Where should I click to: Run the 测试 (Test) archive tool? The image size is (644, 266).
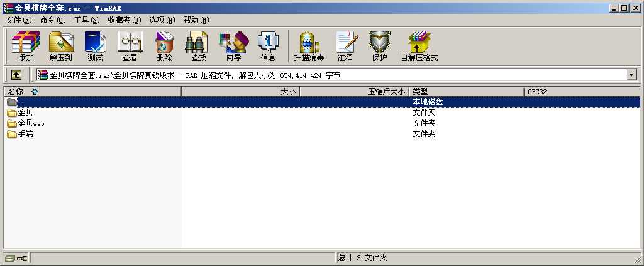pyautogui.click(x=96, y=46)
